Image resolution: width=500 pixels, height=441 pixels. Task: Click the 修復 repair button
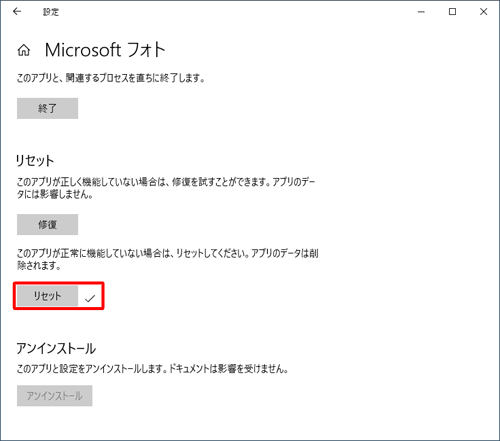47,225
